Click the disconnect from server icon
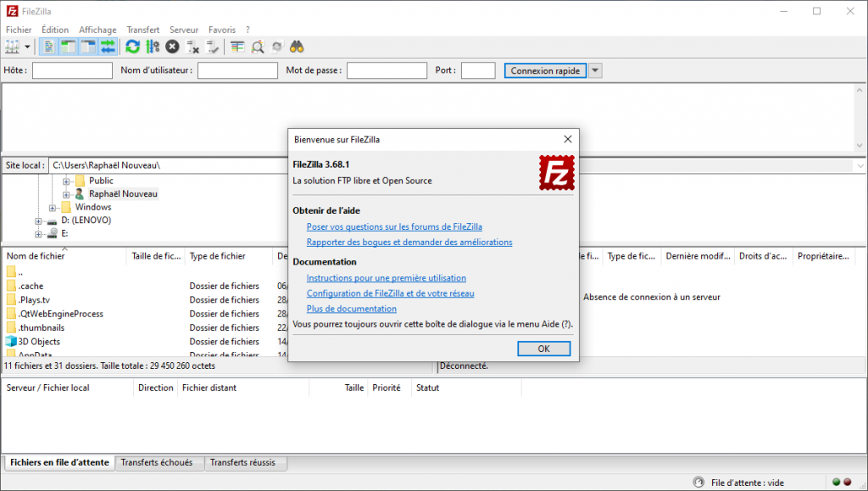 point(192,47)
